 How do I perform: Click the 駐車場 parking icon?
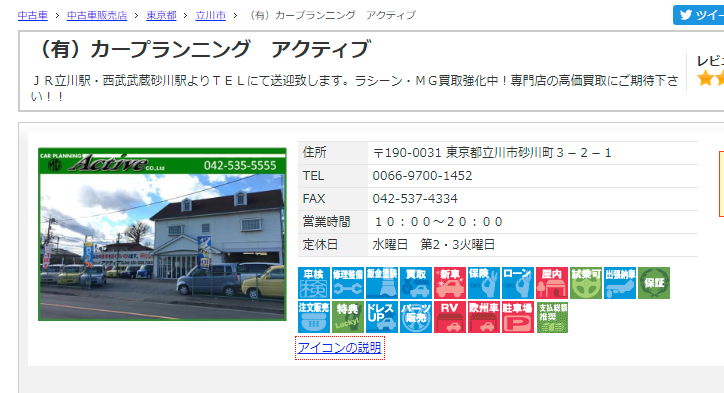pos(518,317)
